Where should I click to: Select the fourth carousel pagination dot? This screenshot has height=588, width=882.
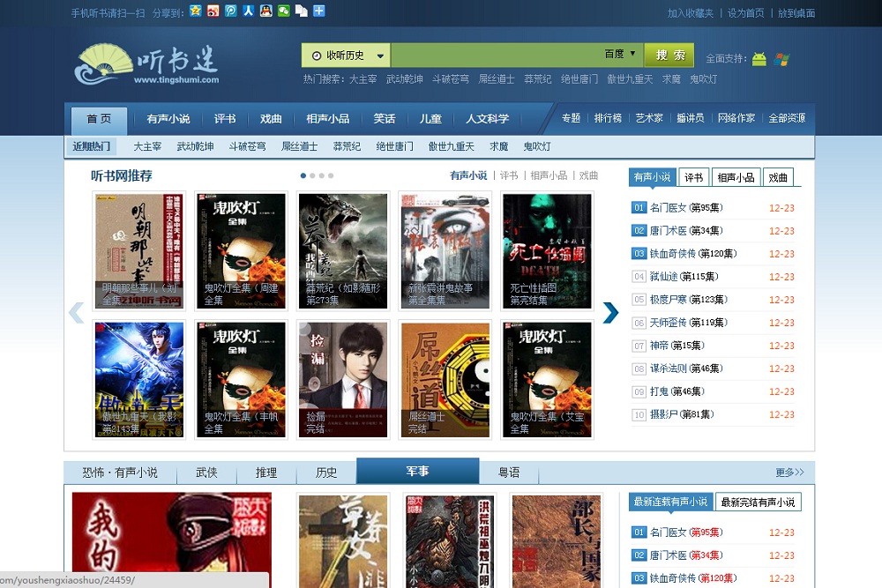pos(331,176)
